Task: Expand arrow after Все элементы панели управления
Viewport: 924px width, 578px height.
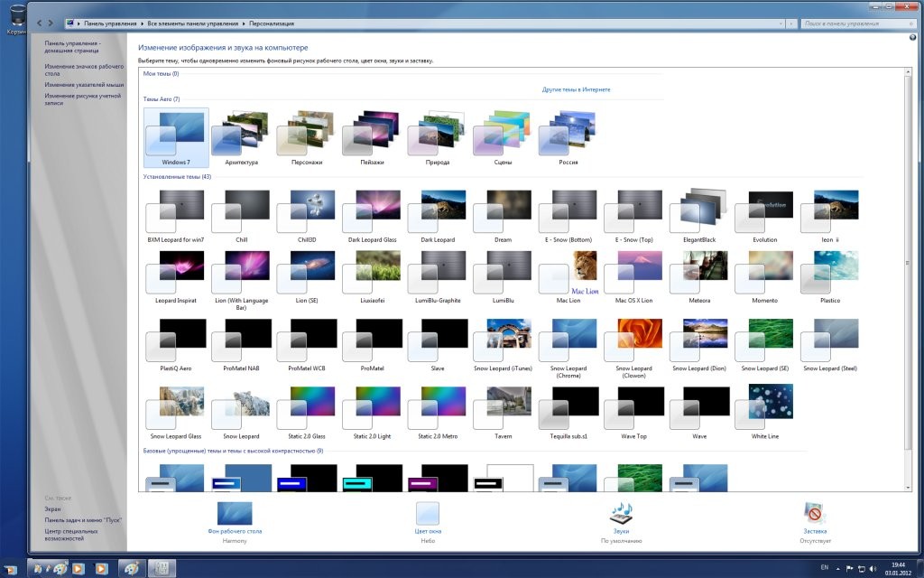Action: point(244,23)
